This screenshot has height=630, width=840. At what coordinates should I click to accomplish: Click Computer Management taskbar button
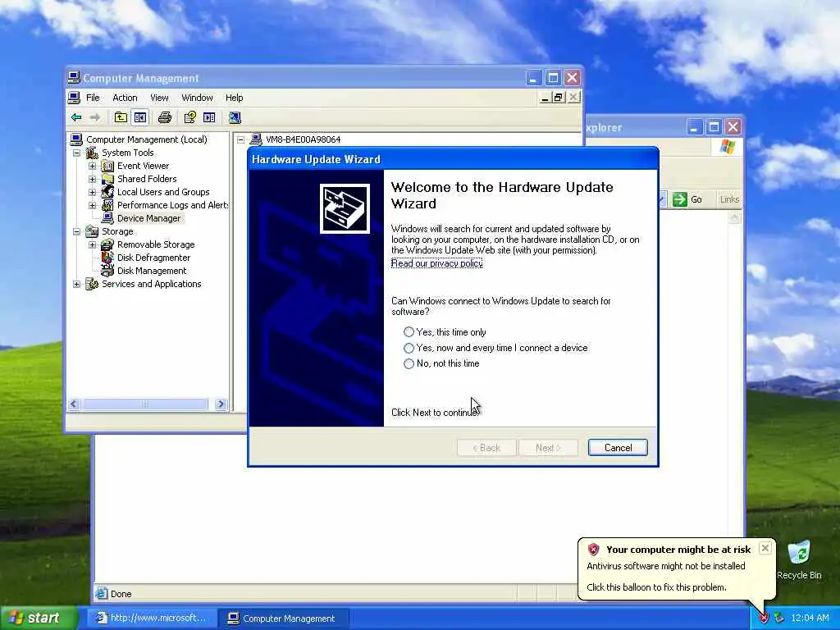[x=284, y=619]
